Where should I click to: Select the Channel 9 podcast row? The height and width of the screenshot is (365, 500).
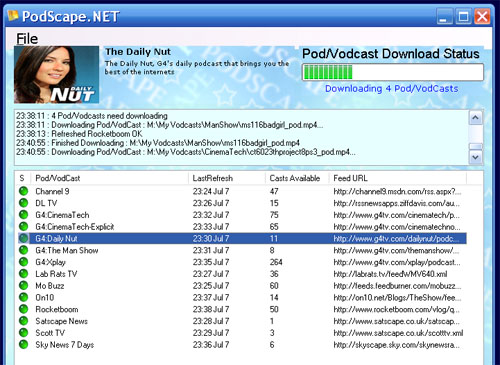click(242, 191)
